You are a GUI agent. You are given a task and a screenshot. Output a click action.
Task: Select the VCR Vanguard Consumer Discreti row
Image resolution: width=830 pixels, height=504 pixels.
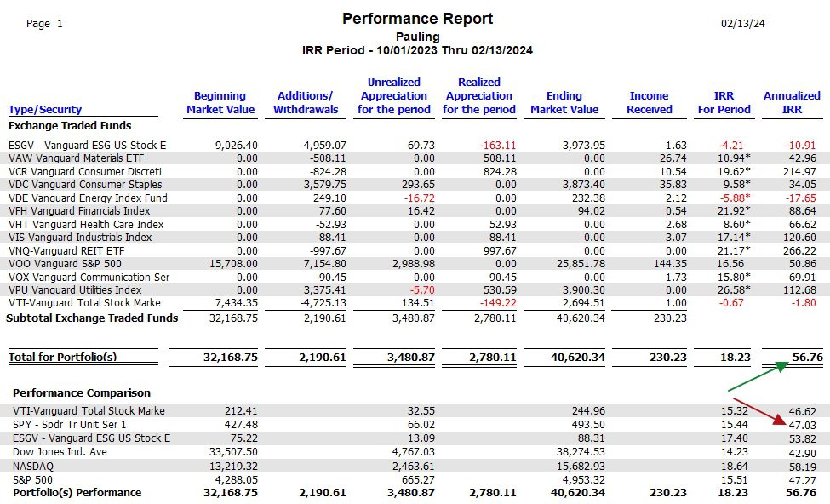(415, 171)
